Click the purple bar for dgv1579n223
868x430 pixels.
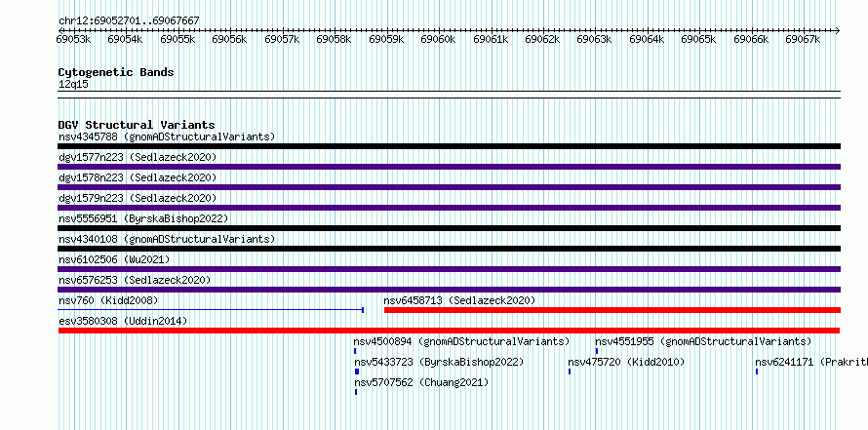pyautogui.click(x=449, y=208)
